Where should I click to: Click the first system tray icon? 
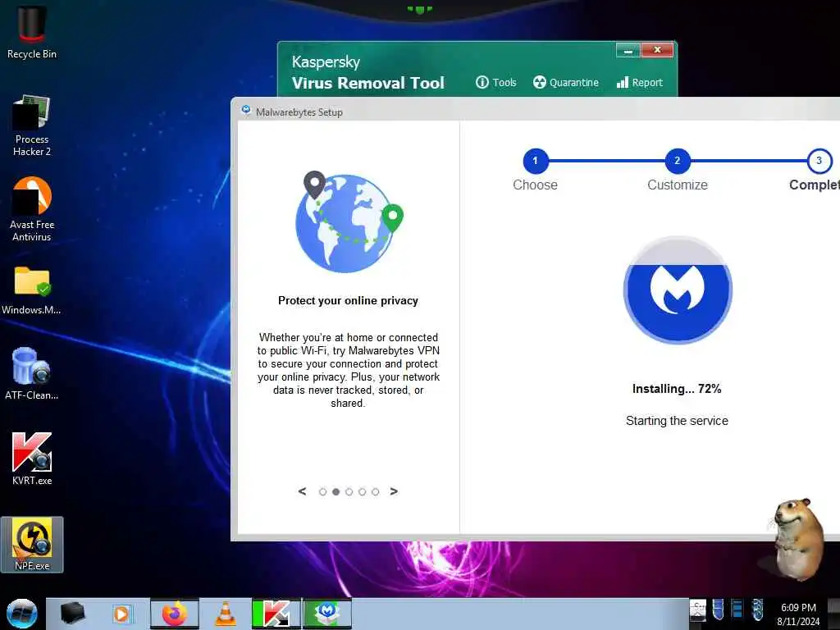point(697,610)
